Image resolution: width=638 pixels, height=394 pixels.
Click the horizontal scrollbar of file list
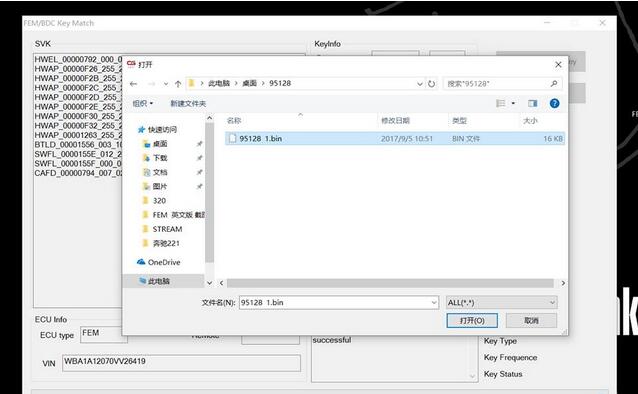click(390, 283)
